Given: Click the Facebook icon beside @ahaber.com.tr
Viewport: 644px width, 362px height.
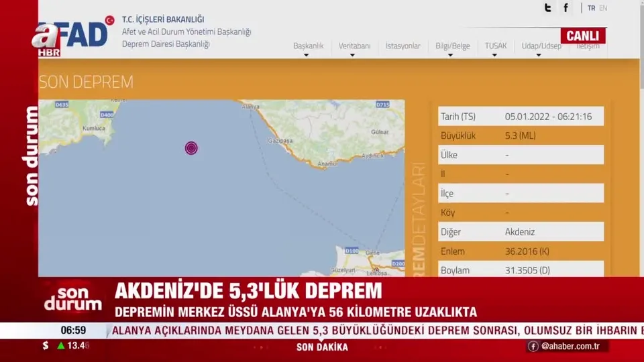Looking at the screenshot, I should (533, 347).
